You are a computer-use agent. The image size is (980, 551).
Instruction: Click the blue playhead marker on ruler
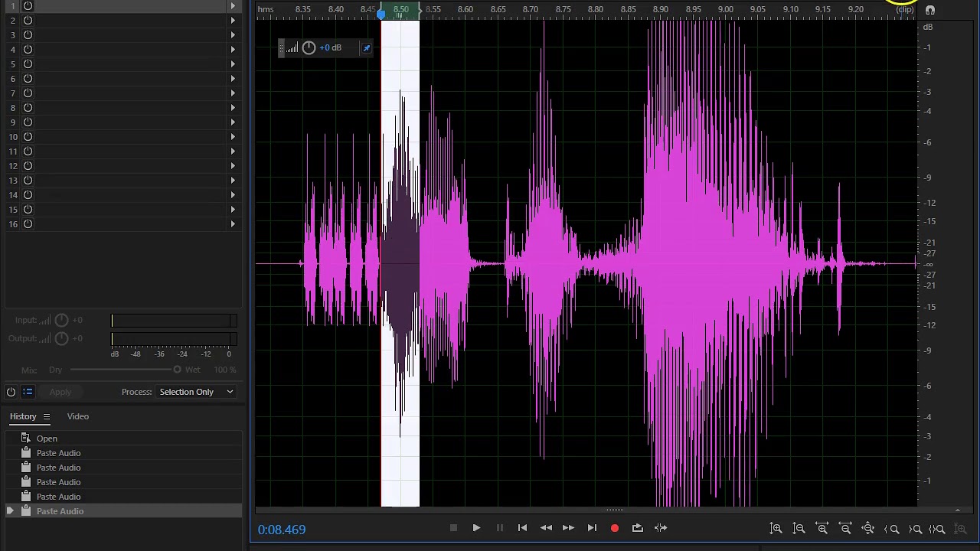381,15
